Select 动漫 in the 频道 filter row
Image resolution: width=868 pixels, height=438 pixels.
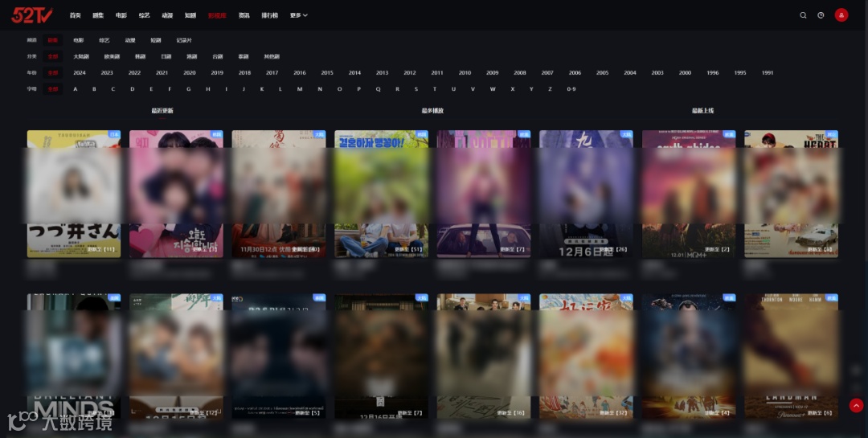point(130,40)
